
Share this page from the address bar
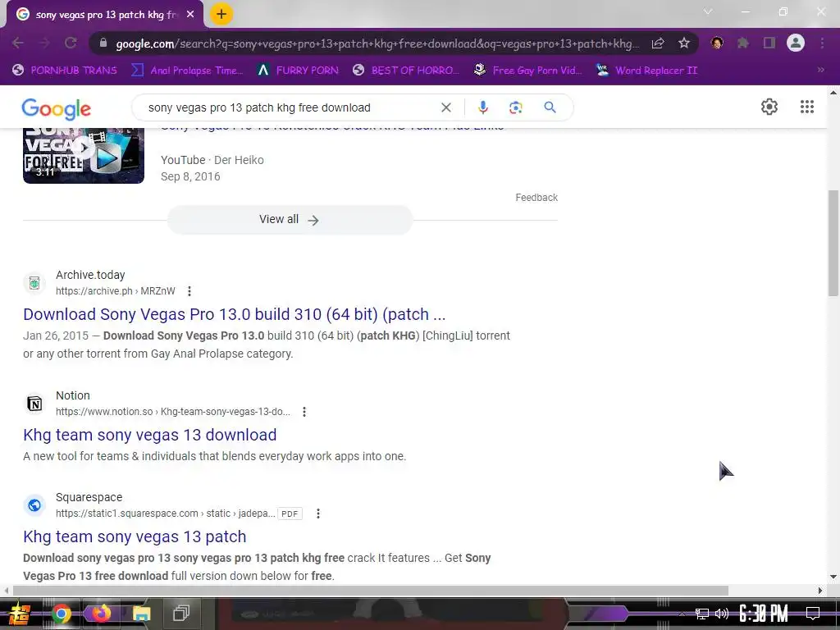point(658,43)
